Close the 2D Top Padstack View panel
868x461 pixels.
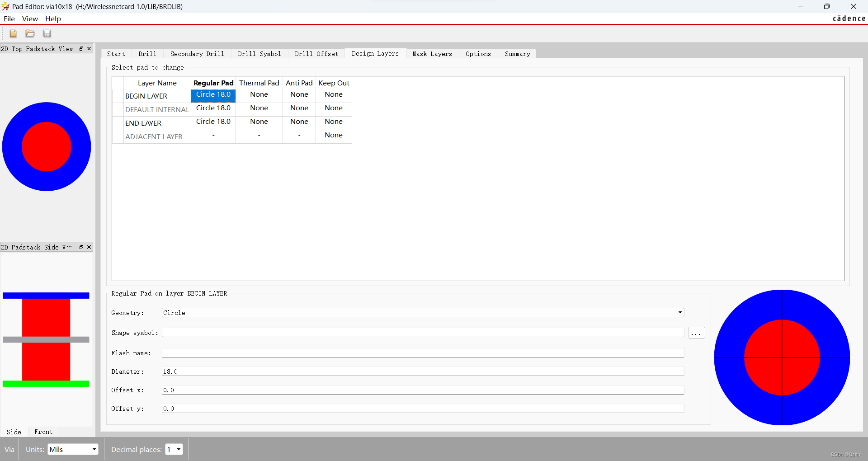pos(89,49)
